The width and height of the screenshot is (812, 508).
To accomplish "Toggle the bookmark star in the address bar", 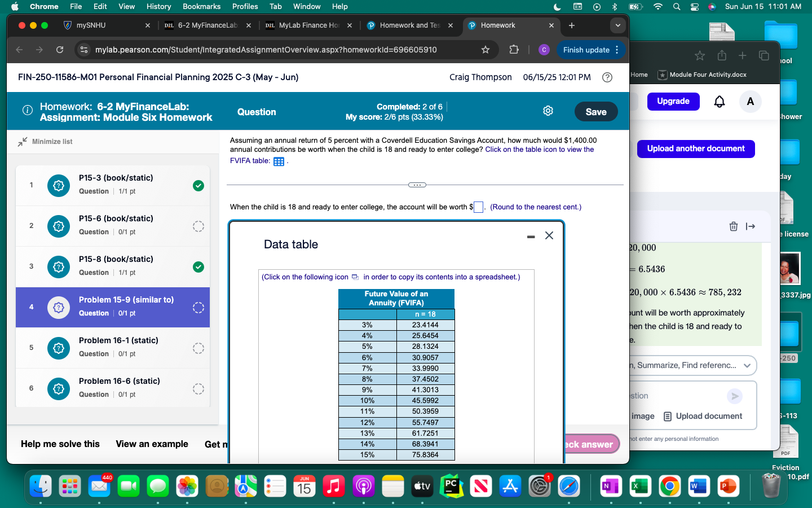I will click(486, 50).
